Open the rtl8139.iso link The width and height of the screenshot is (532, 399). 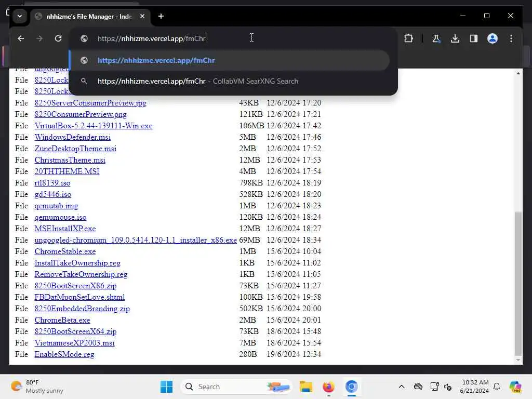tap(52, 183)
